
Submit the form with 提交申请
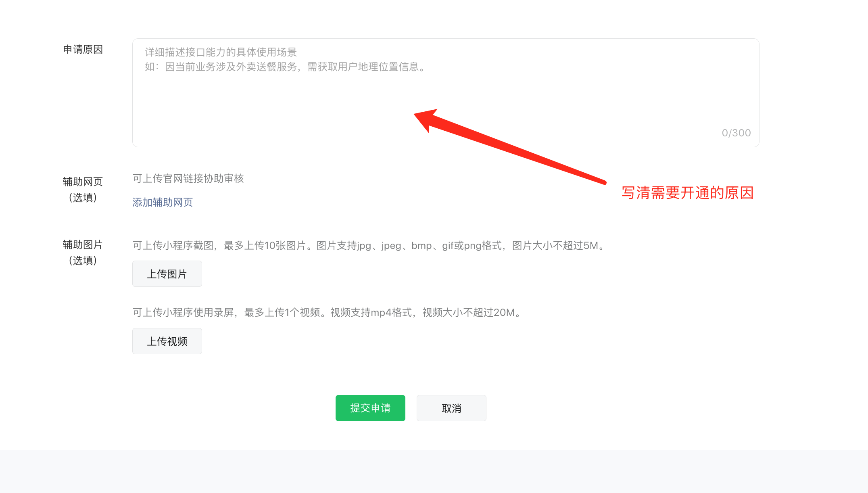coord(370,408)
